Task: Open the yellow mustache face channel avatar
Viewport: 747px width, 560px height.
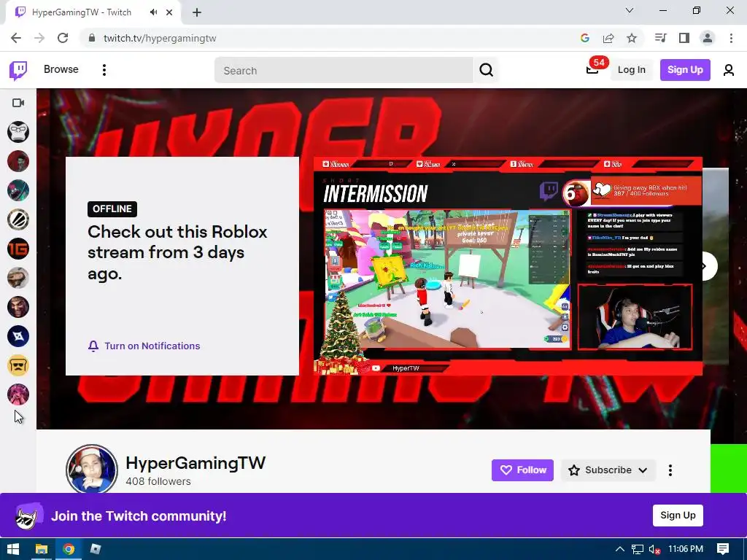Action: (18, 365)
